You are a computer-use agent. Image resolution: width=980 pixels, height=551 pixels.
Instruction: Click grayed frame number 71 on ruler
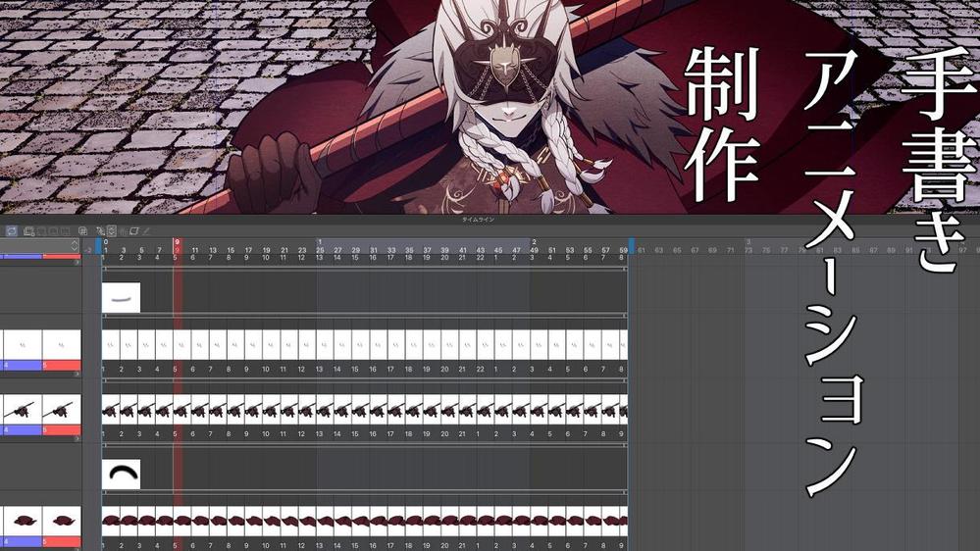pyautogui.click(x=731, y=250)
